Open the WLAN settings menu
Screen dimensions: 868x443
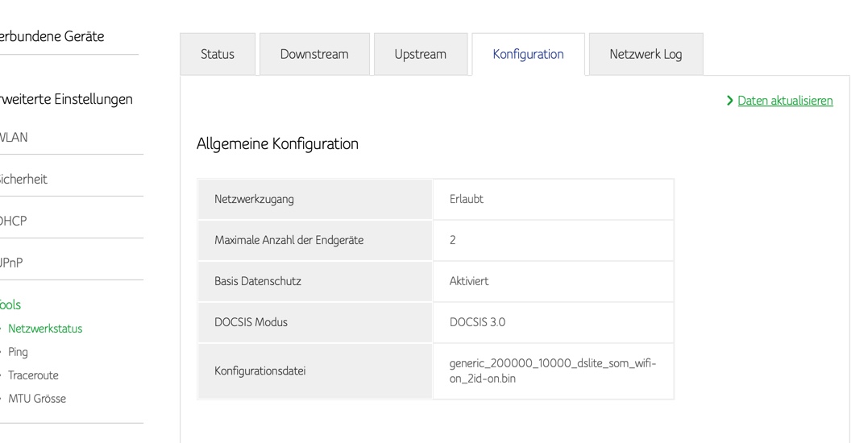[x=15, y=138]
